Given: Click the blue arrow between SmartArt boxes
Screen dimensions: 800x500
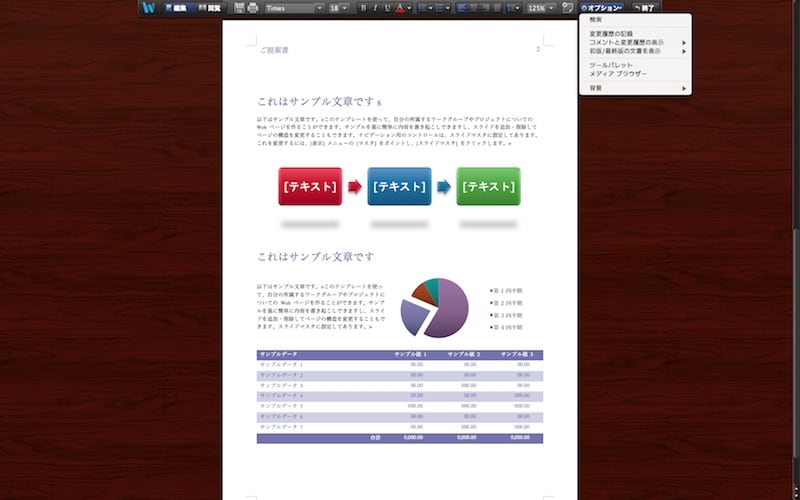Looking at the screenshot, I should [x=444, y=187].
